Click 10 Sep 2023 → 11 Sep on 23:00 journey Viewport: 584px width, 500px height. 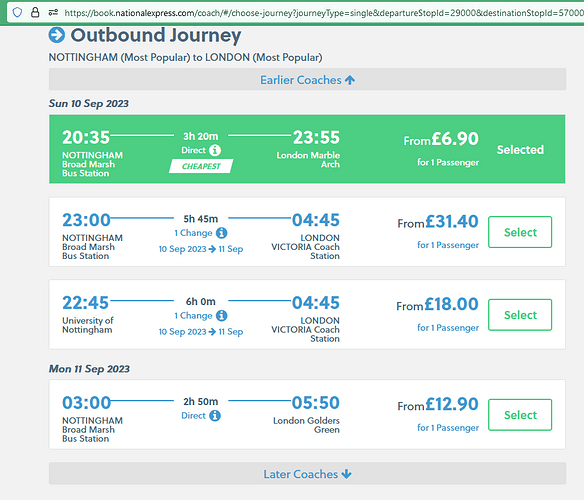pos(201,249)
